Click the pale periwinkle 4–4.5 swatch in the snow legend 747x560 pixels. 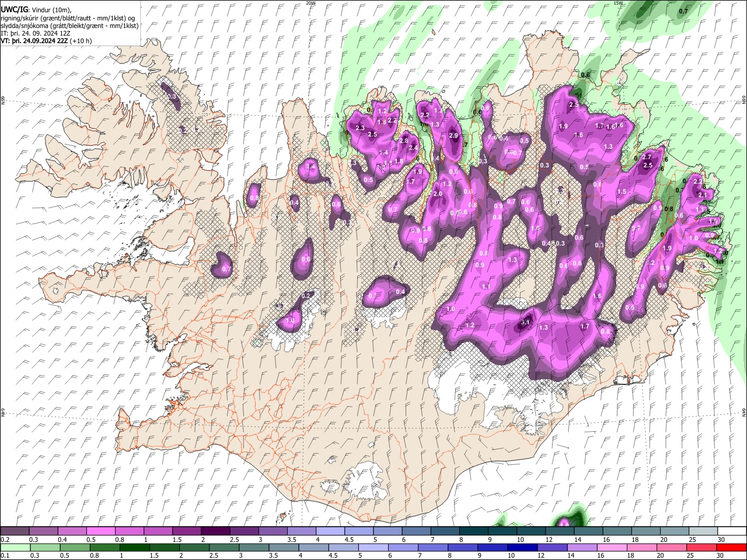[x=330, y=531]
